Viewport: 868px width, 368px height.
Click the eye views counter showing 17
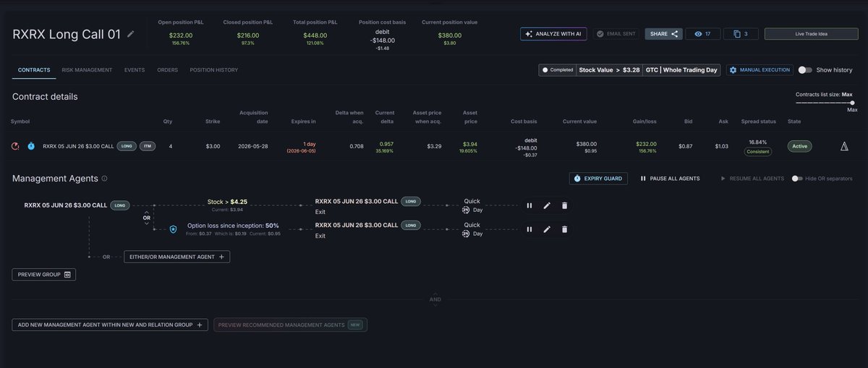pyautogui.click(x=702, y=33)
